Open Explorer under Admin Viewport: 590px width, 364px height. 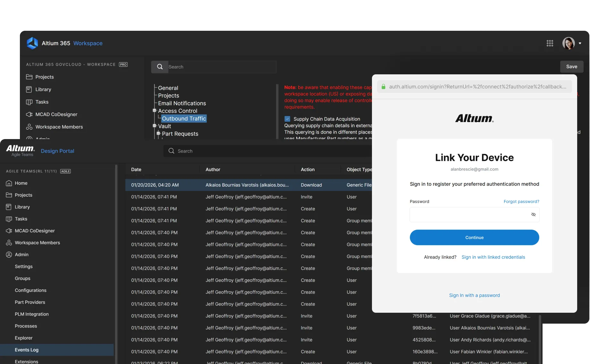tap(23, 338)
